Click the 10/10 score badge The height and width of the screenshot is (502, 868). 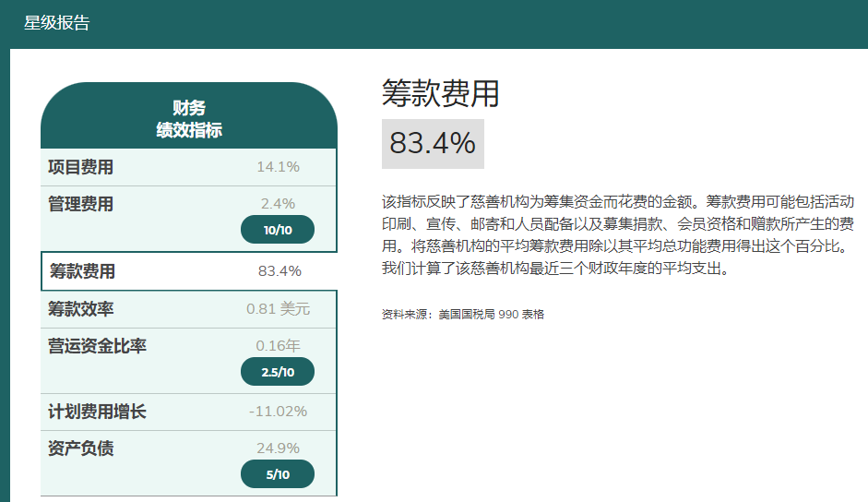tap(277, 230)
